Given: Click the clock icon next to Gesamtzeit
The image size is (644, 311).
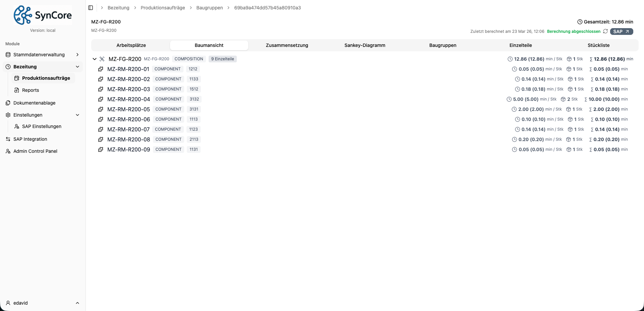Looking at the screenshot, I should pyautogui.click(x=580, y=22).
